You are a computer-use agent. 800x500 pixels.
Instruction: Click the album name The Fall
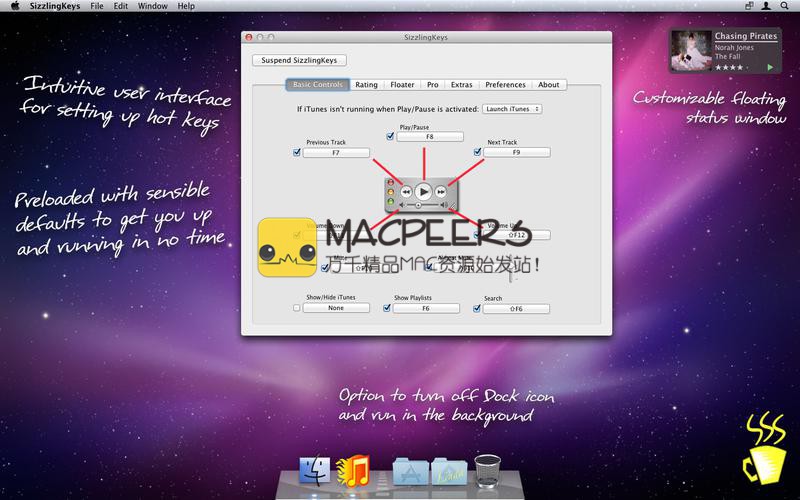[727, 57]
